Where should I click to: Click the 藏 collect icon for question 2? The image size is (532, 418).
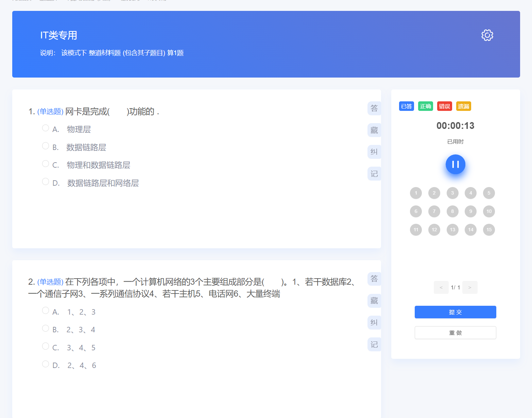[x=374, y=300]
